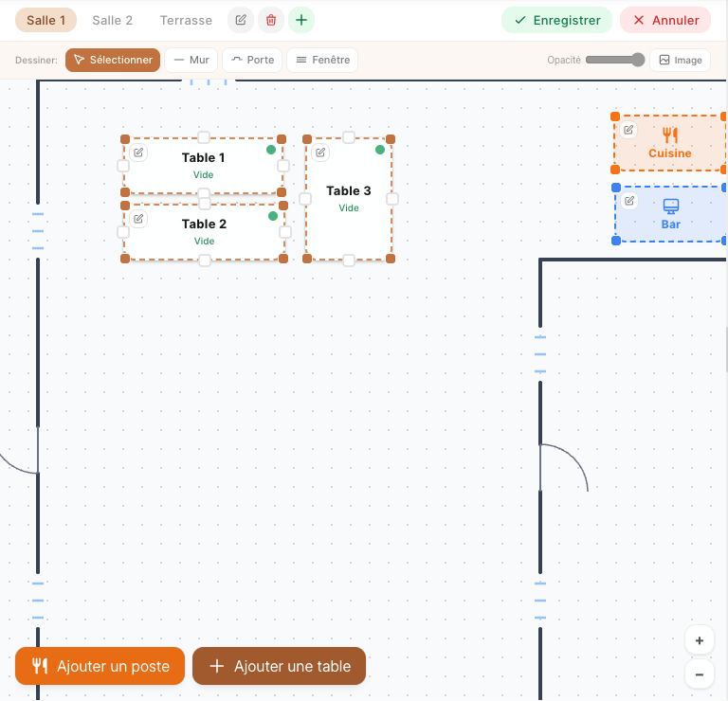Click the green status dot on Table 3
The height and width of the screenshot is (701, 728).
[380, 150]
